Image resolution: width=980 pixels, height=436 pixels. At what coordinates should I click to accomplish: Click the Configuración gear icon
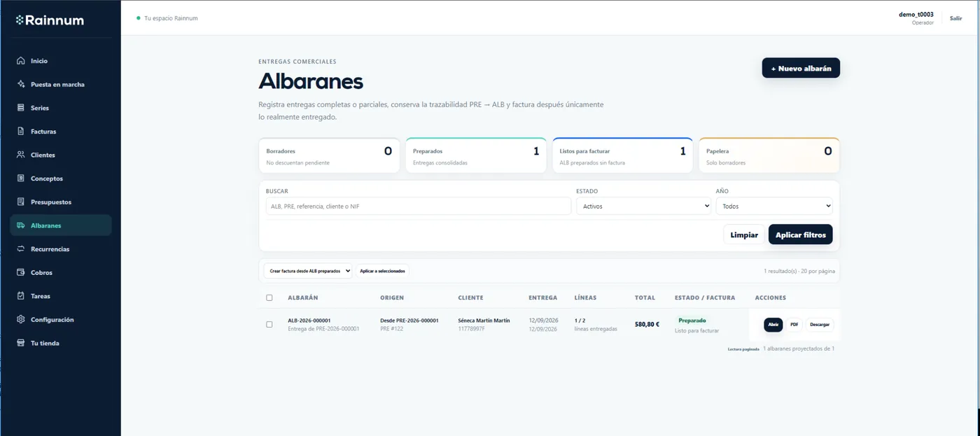pyautogui.click(x=21, y=320)
